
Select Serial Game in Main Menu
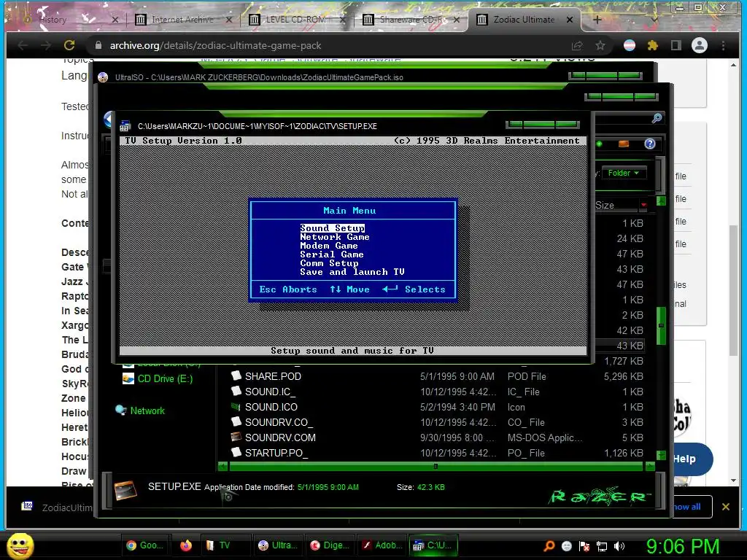[x=332, y=254]
